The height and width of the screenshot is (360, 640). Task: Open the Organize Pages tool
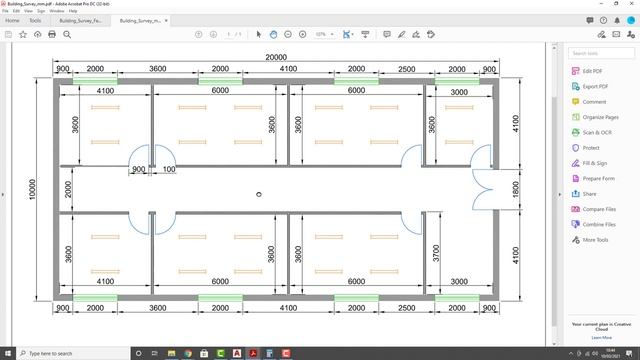tap(600, 117)
